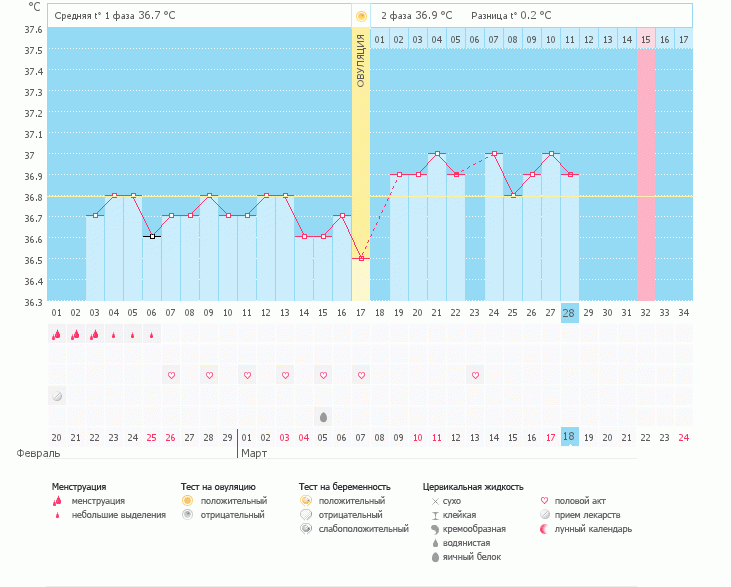731x587 pixels.
Task: Click the positive ovulation test legend icon
Action: click(x=187, y=500)
